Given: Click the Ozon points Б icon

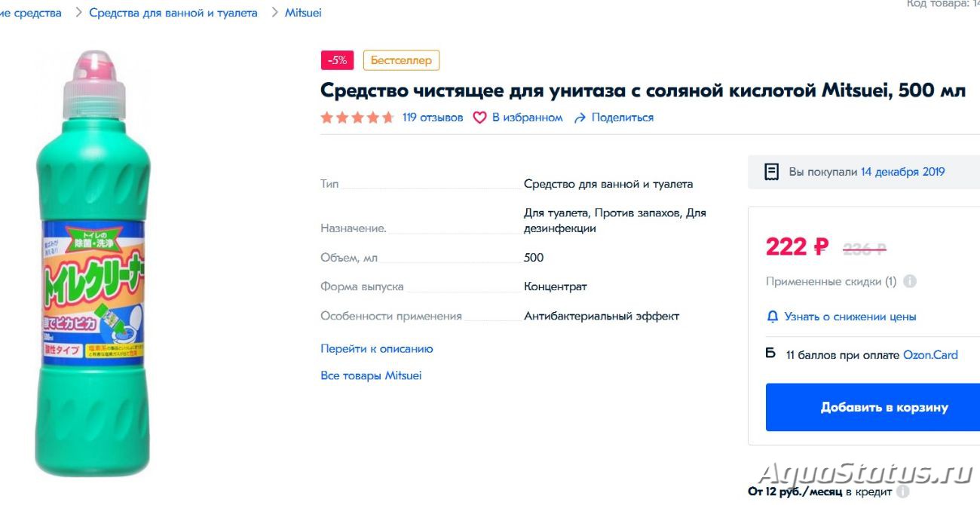Looking at the screenshot, I should 770,353.
